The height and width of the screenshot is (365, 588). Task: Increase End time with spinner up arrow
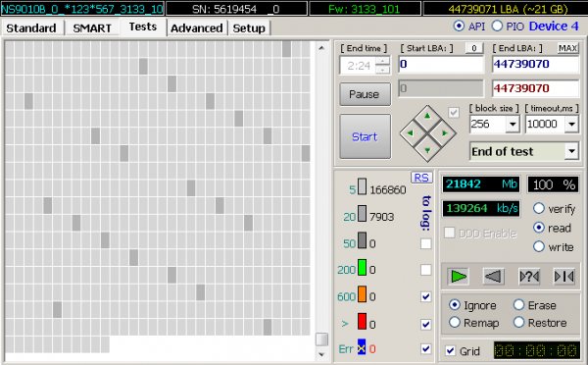pyautogui.click(x=382, y=61)
